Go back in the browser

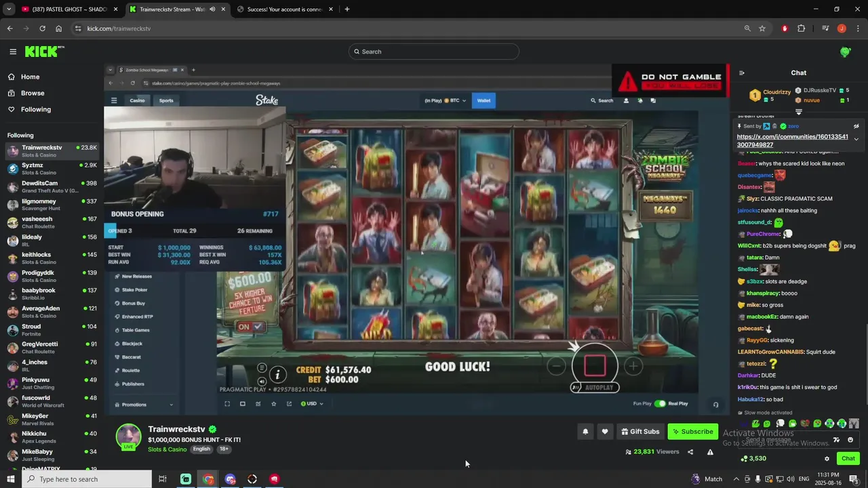pos(9,28)
